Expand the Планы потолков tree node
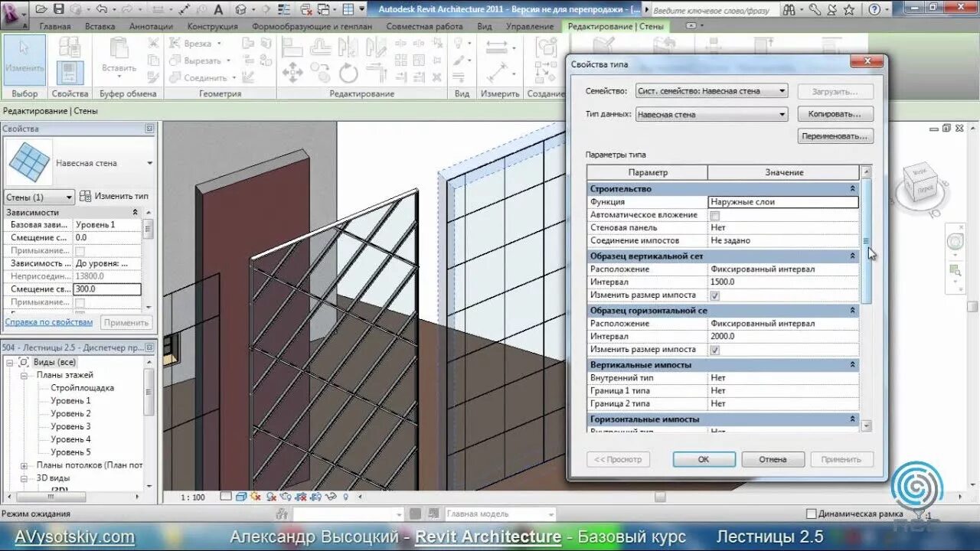980x551 pixels. [25, 465]
